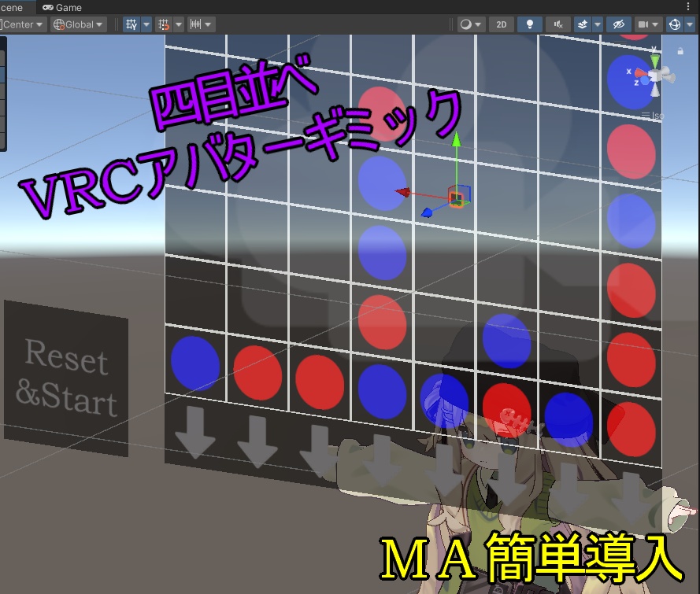Select the Reset &Start panel object
The height and width of the screenshot is (594, 700).
[66, 378]
